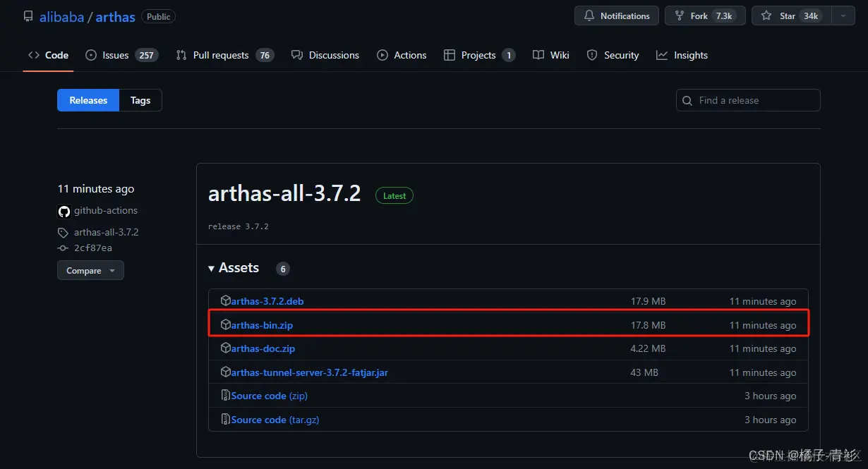Open the Insights tab
The width and height of the screenshot is (868, 469).
pos(682,55)
